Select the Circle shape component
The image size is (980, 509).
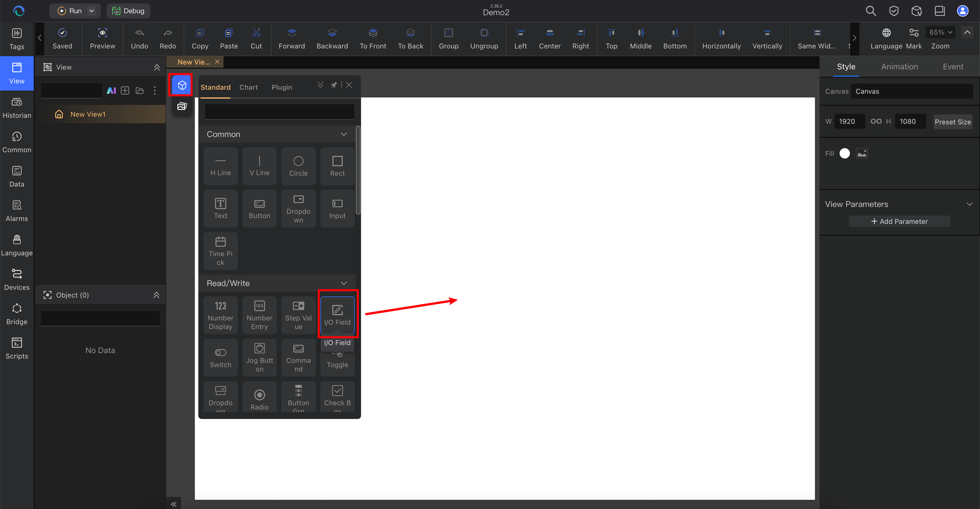(298, 166)
